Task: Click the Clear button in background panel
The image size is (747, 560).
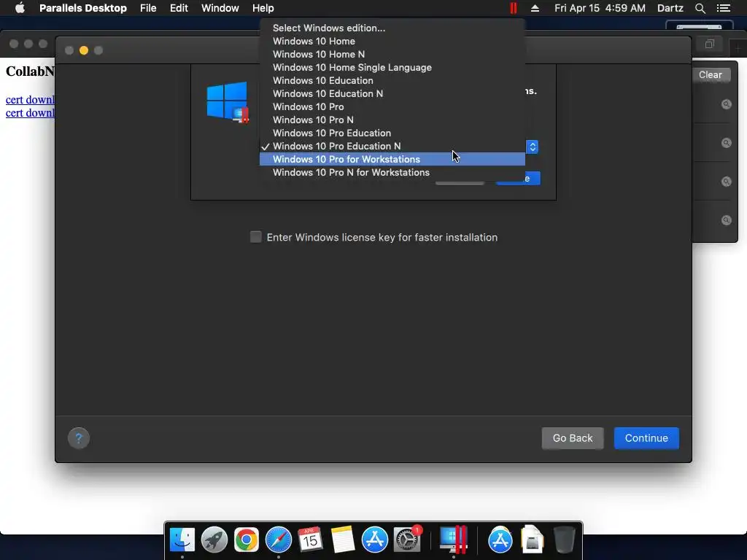Action: pos(710,75)
